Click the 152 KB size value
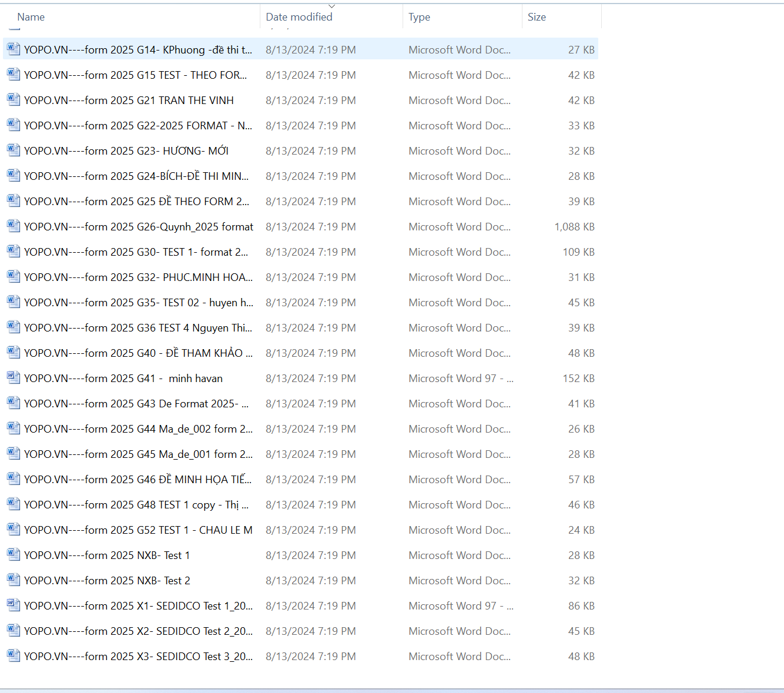The image size is (784, 693). pyautogui.click(x=578, y=379)
